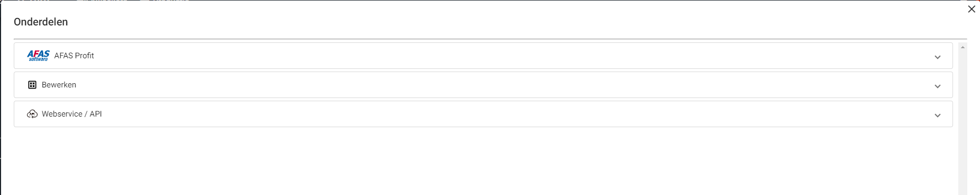Click the AFAS software logo icon
Screen dimensions: 980x195
tap(38, 56)
